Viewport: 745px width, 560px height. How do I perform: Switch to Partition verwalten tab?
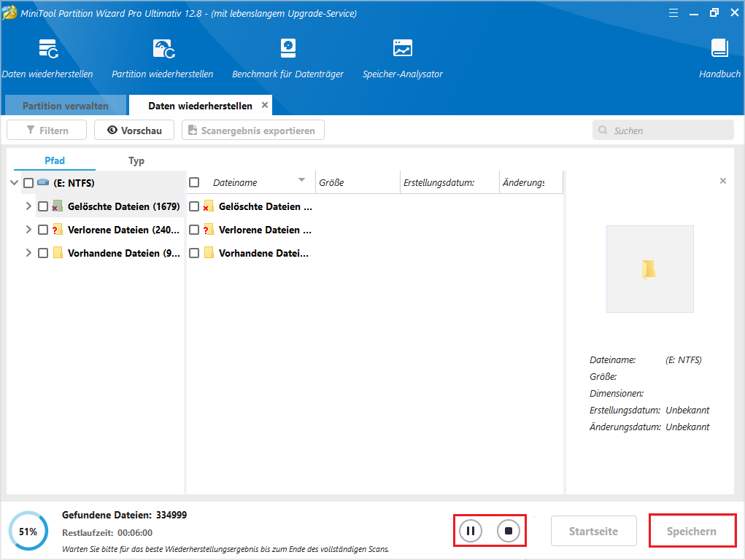66,106
